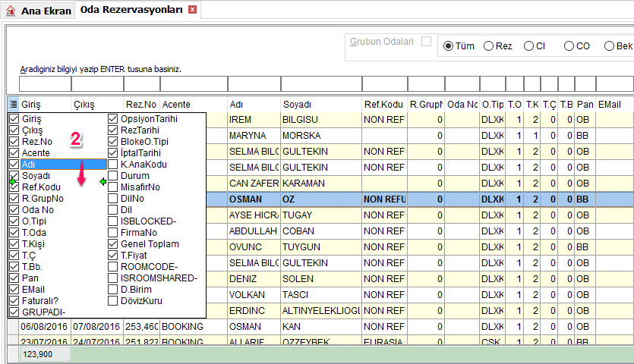Click the 123,900 total footer cell
The height and width of the screenshot is (364, 634).
click(x=45, y=354)
